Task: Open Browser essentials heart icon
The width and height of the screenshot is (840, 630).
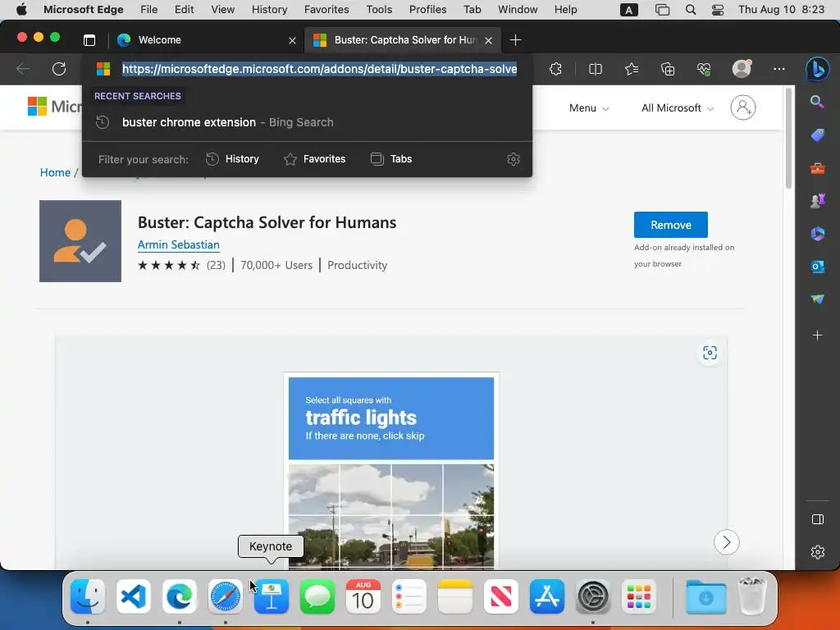Action: [703, 69]
